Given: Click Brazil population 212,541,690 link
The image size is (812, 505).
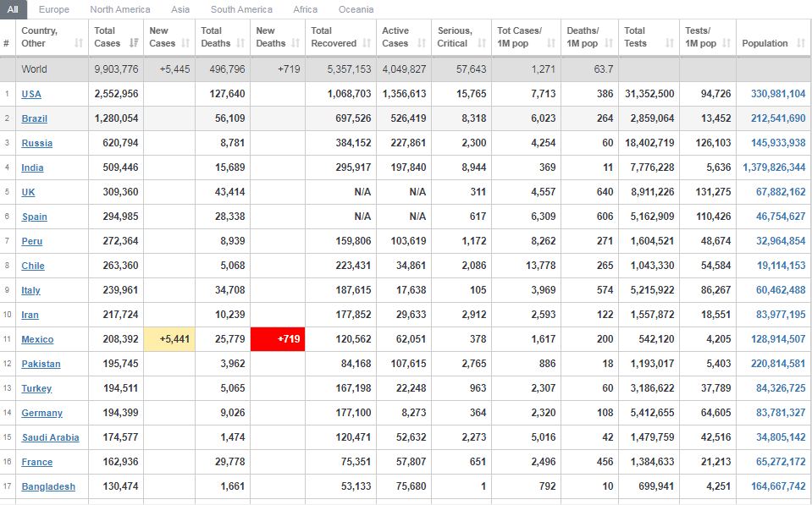Looking at the screenshot, I should 778,118.
